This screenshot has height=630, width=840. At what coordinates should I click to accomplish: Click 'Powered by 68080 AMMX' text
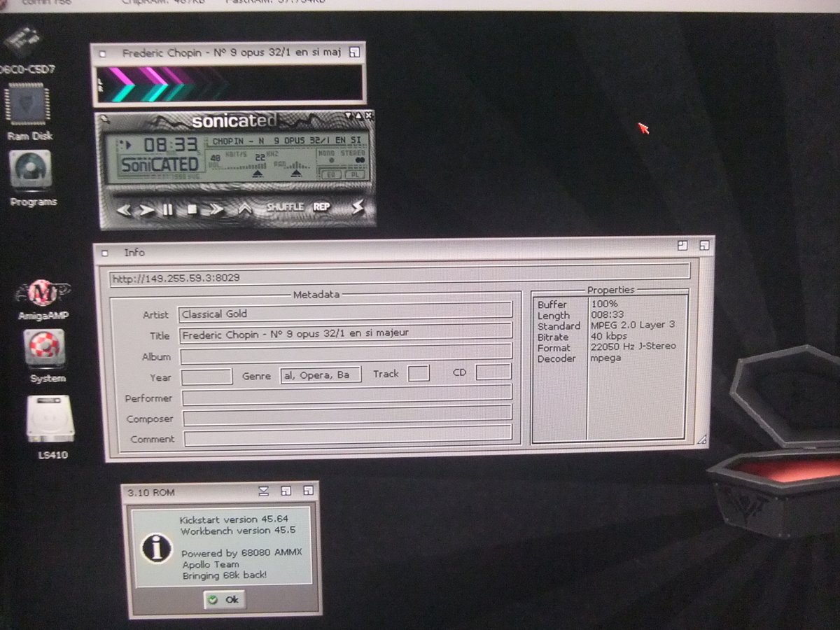(241, 553)
